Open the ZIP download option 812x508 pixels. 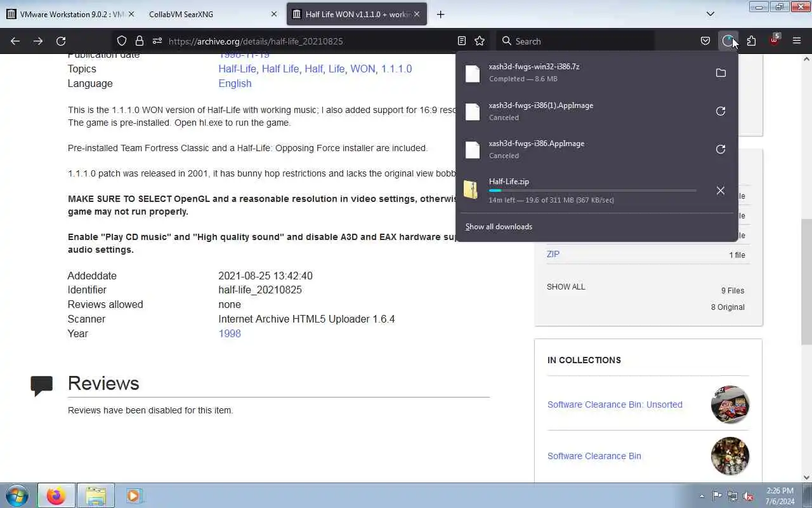pos(553,254)
